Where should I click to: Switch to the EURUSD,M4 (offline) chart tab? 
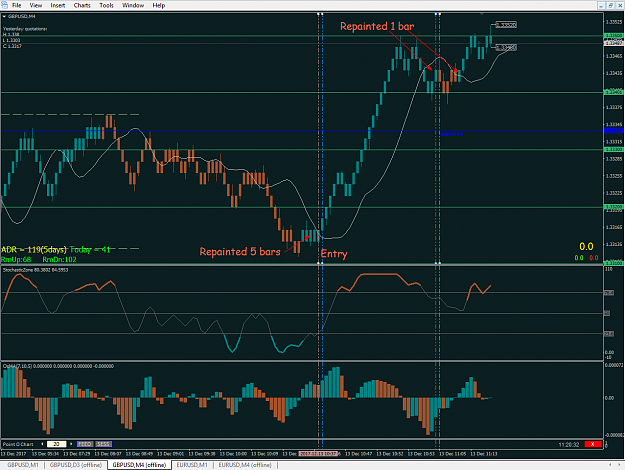pos(245,465)
